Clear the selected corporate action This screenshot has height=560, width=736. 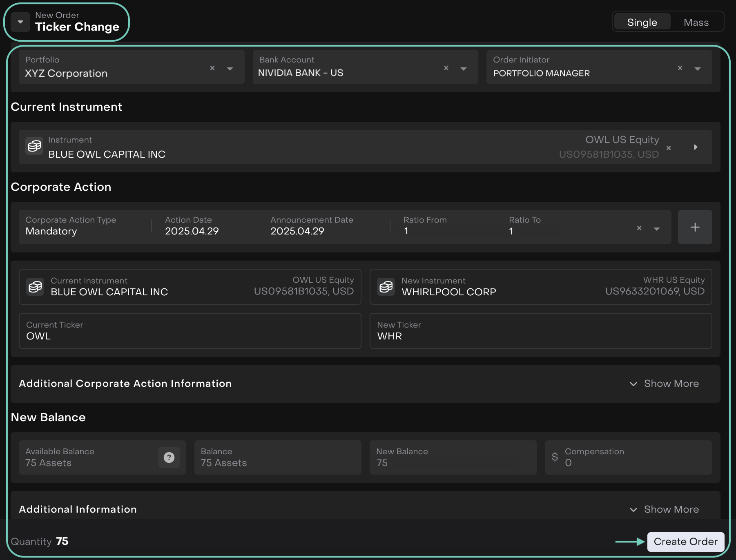click(x=639, y=228)
